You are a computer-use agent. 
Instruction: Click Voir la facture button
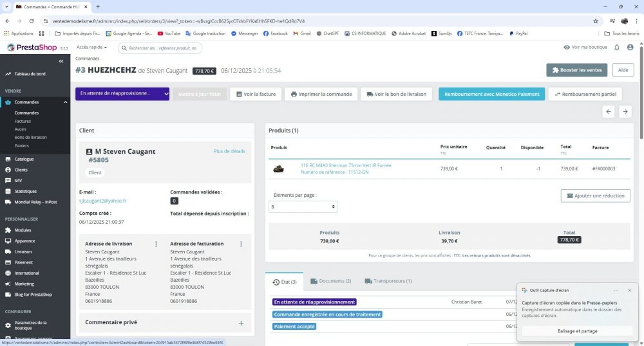[x=256, y=94]
